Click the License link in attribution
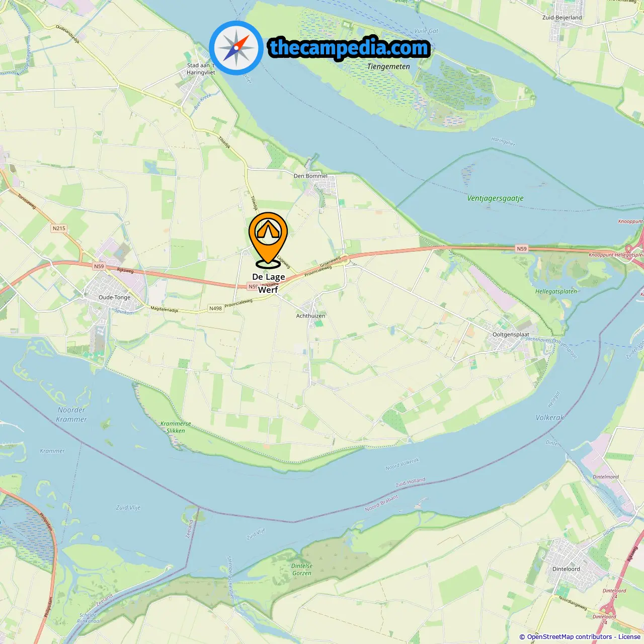Screen dimensions: 644x644 point(629,637)
